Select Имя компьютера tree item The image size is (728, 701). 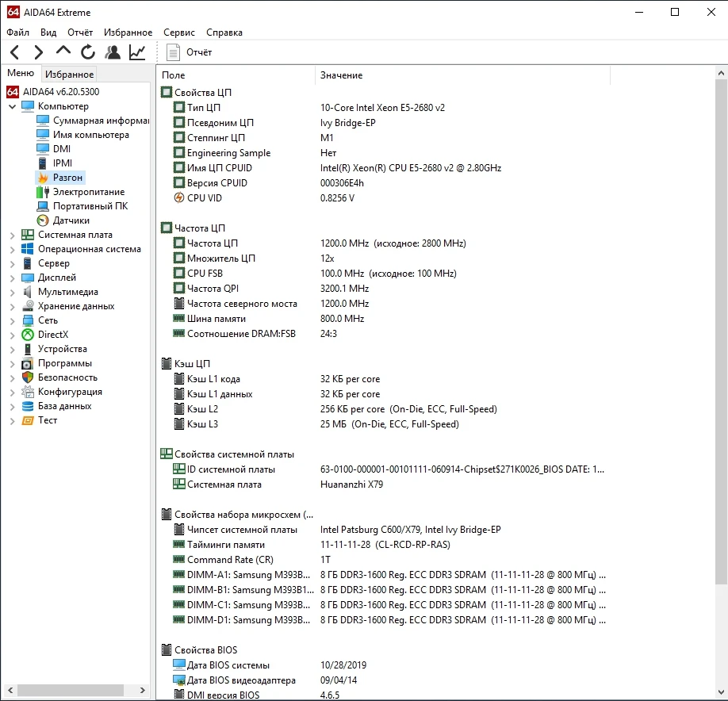click(82, 135)
